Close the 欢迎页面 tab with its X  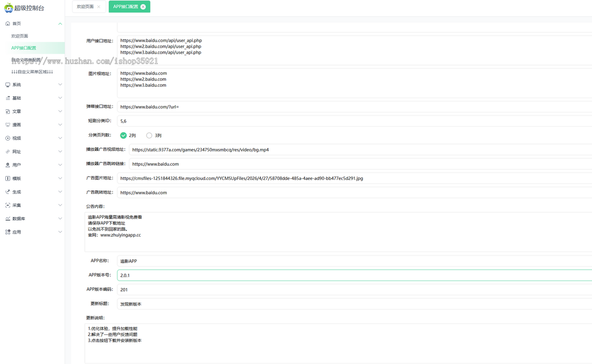[99, 7]
